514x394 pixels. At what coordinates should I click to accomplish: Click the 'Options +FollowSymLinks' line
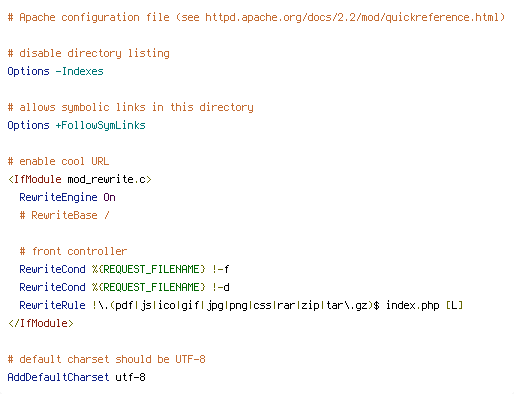(76, 125)
